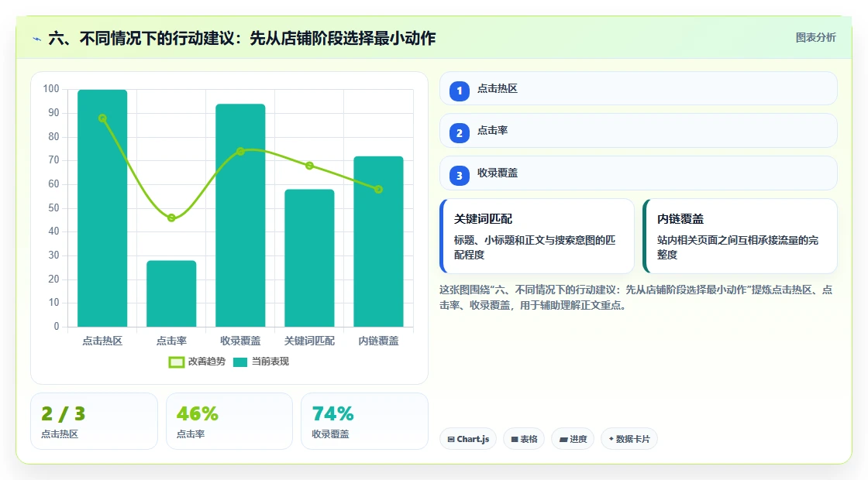Select the number 1 badge for 点击热区
The height and width of the screenshot is (480, 868).
coord(459,91)
